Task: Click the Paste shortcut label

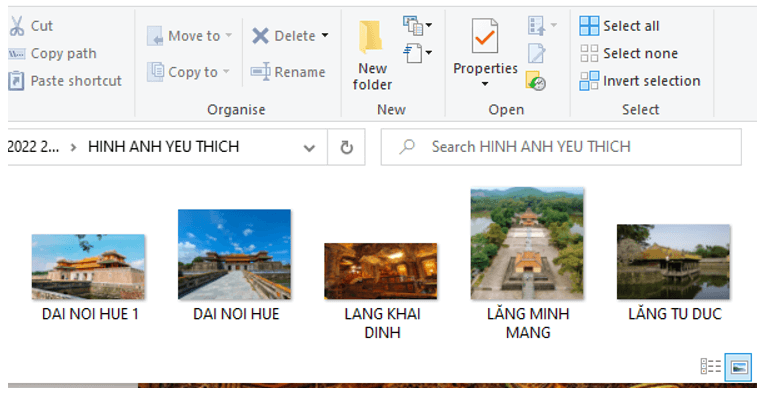Action: pos(76,81)
